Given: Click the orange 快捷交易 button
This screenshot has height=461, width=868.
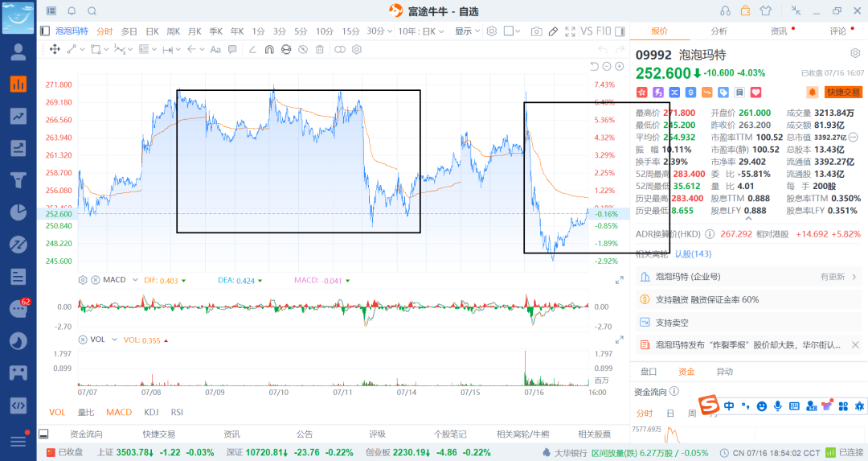Looking at the screenshot, I should tap(843, 92).
